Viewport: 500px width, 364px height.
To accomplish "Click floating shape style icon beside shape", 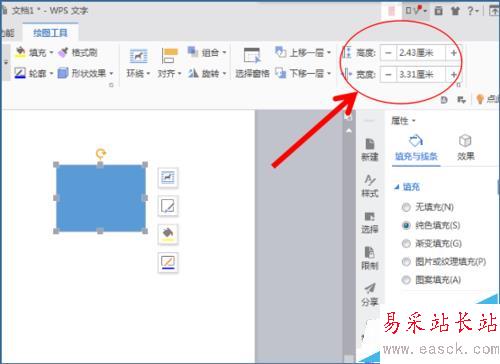I will 168,206.
